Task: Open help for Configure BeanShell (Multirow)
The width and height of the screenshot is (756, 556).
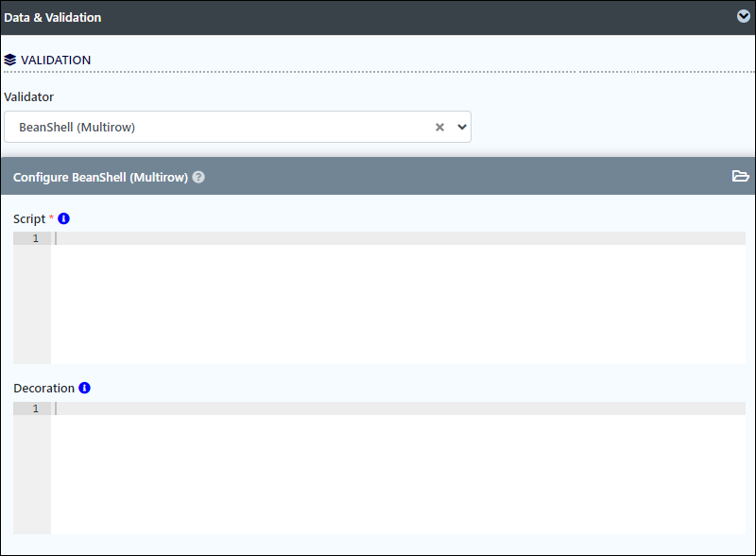Action: (198, 177)
